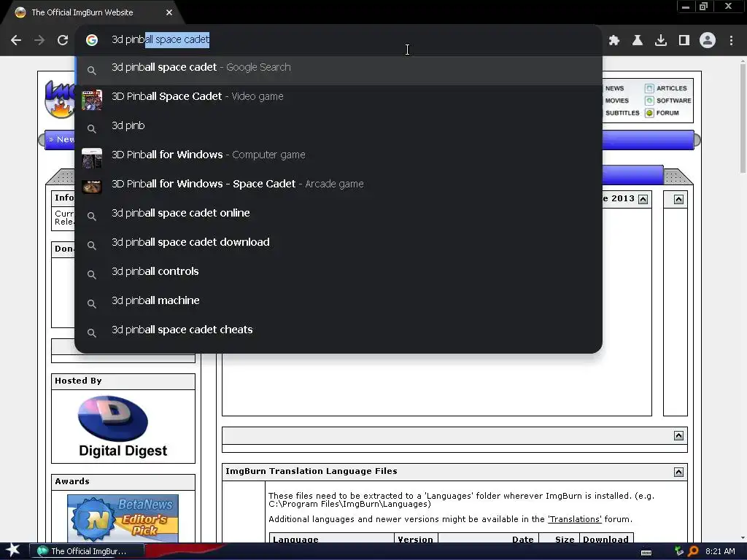Click the Digital Digest logo
Screen dimensions: 747x560
pyautogui.click(x=123, y=427)
